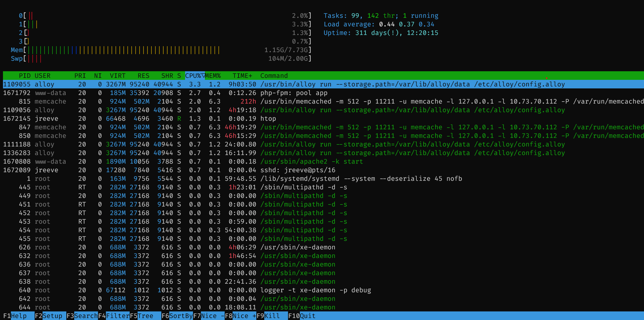Open the Search function with F3Search

coord(82,316)
